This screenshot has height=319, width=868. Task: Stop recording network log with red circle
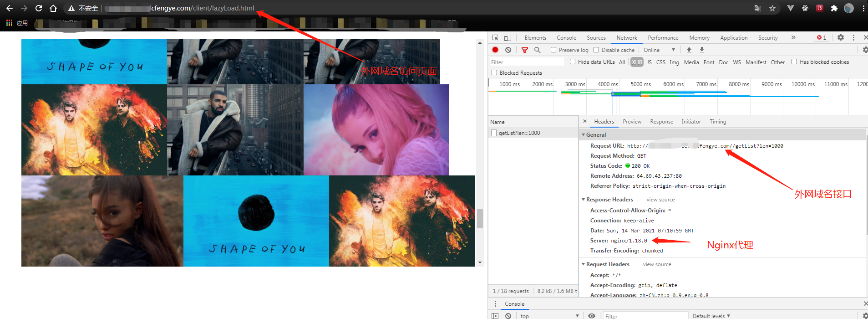click(495, 50)
